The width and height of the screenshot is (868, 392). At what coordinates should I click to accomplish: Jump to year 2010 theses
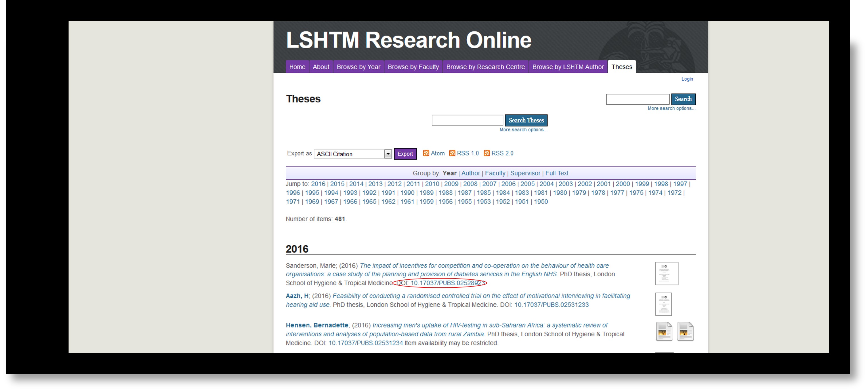point(432,184)
